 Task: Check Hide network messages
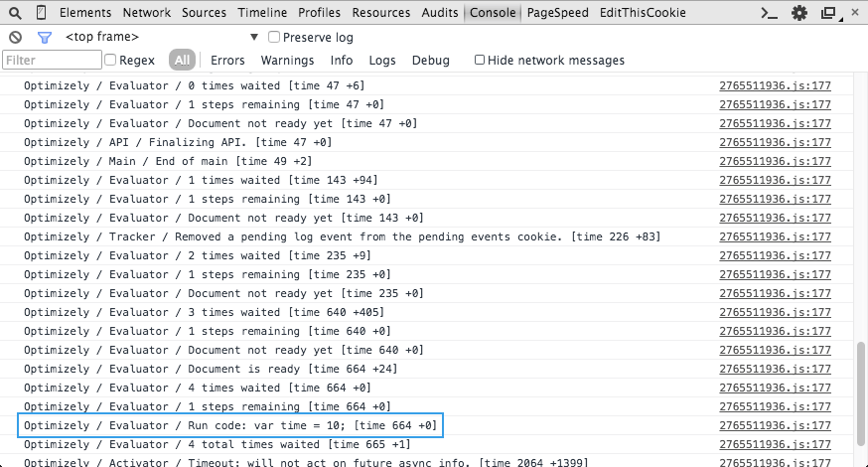480,61
